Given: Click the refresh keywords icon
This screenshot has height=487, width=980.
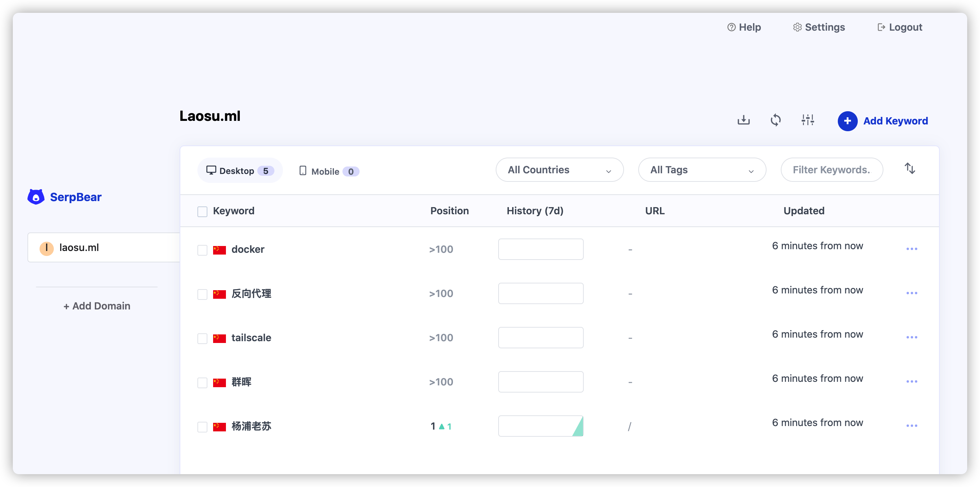Looking at the screenshot, I should pyautogui.click(x=775, y=120).
